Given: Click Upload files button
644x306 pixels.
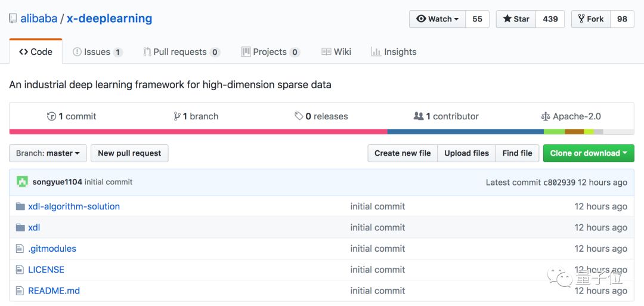Looking at the screenshot, I should tap(466, 153).
